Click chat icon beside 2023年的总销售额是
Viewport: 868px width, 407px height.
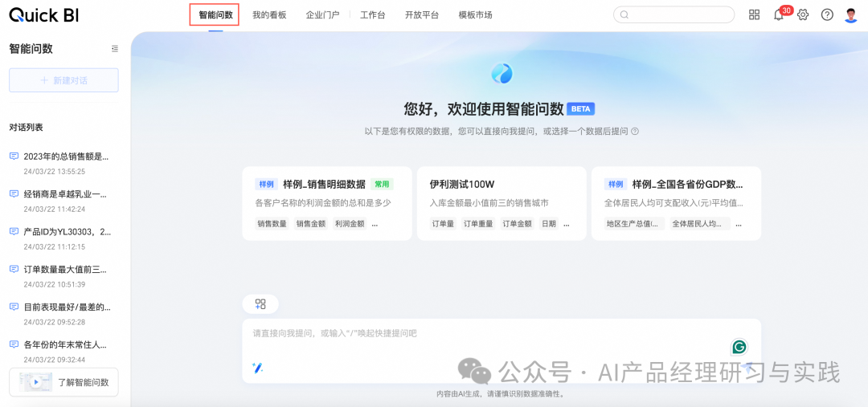pyautogui.click(x=14, y=157)
